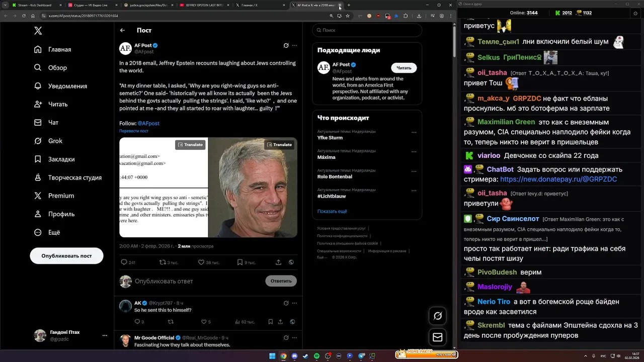Open more menu for #Lichtblauw
This screenshot has height=362, width=644.
414,191
